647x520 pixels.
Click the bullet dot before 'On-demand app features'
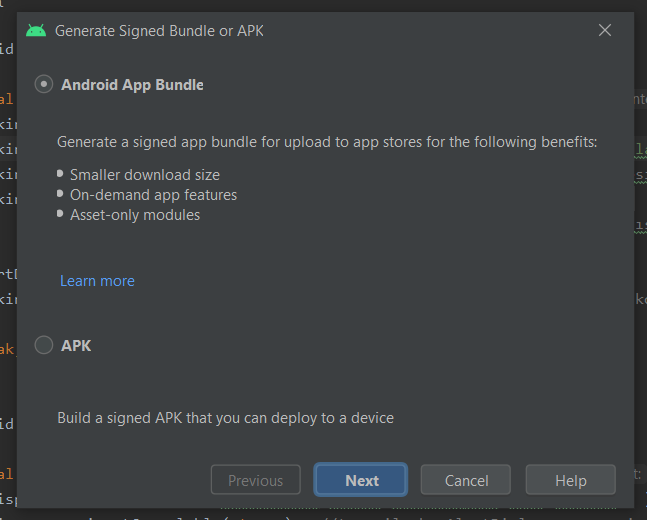[61, 194]
